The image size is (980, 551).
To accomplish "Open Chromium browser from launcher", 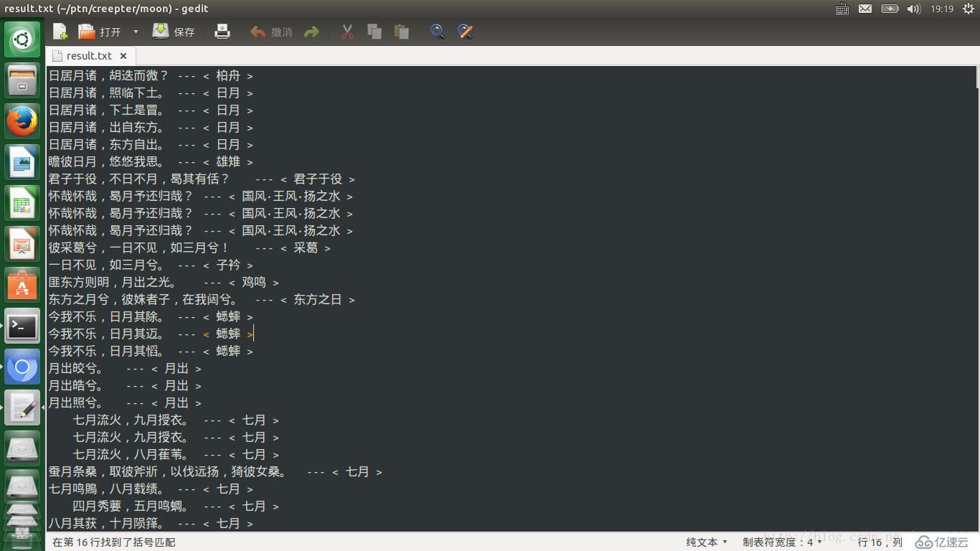I will pos(22,367).
